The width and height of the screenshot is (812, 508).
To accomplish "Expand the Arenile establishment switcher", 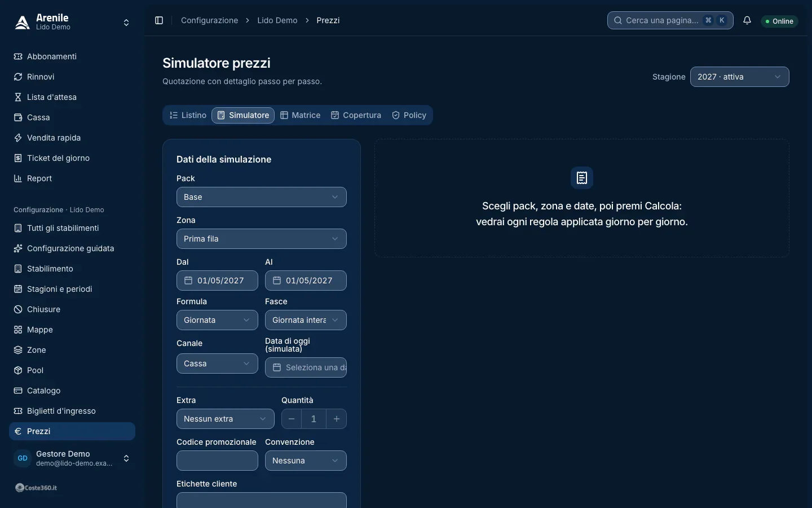I will click(72, 23).
